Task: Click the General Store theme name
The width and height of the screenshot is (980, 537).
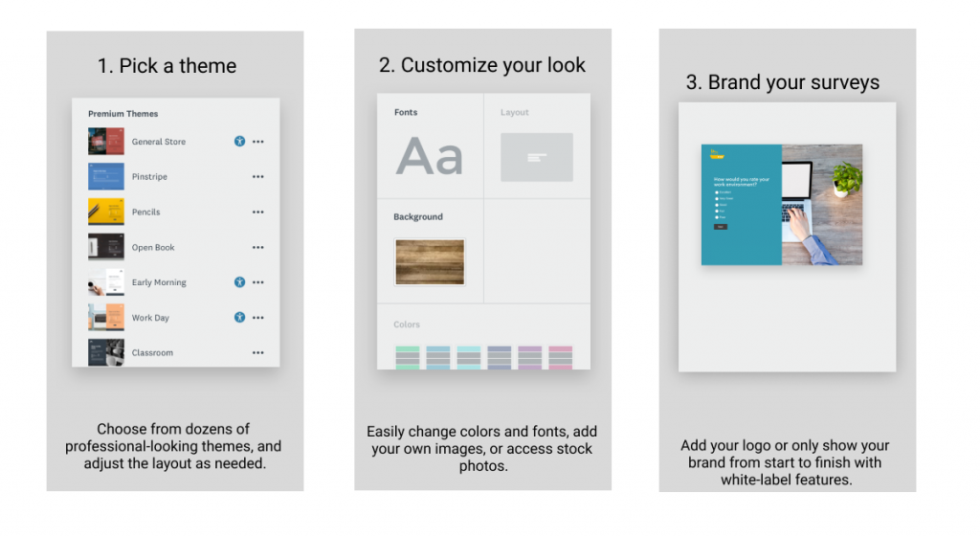Action: click(159, 142)
